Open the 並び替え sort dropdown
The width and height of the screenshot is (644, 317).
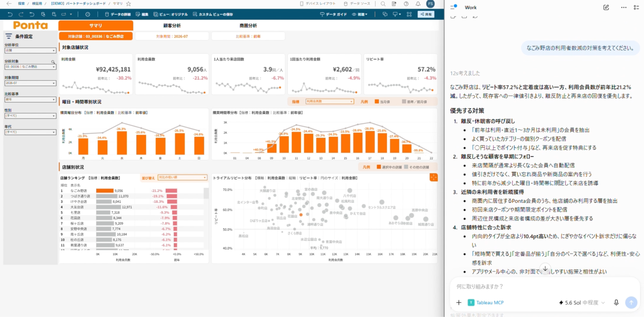click(x=182, y=178)
